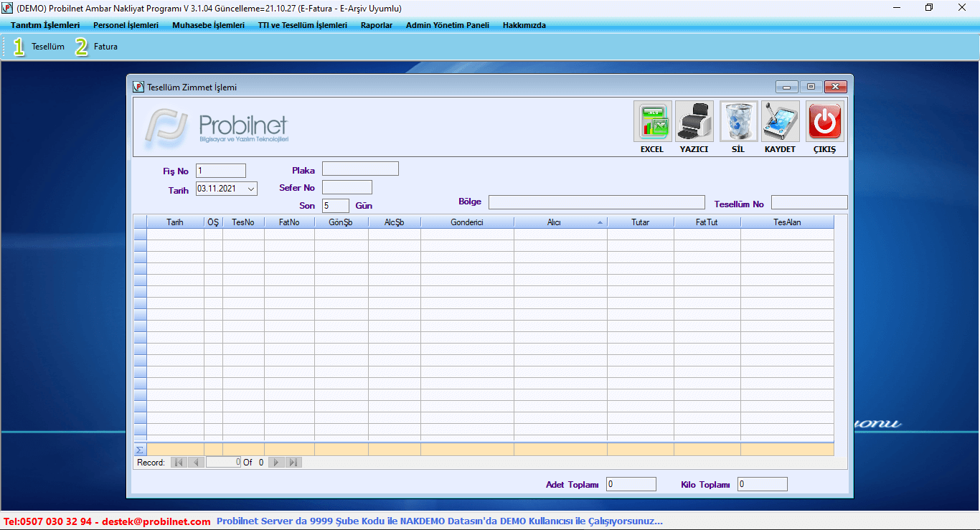Click the KAYDET save icon
Image resolution: width=980 pixels, height=530 pixels.
point(780,122)
